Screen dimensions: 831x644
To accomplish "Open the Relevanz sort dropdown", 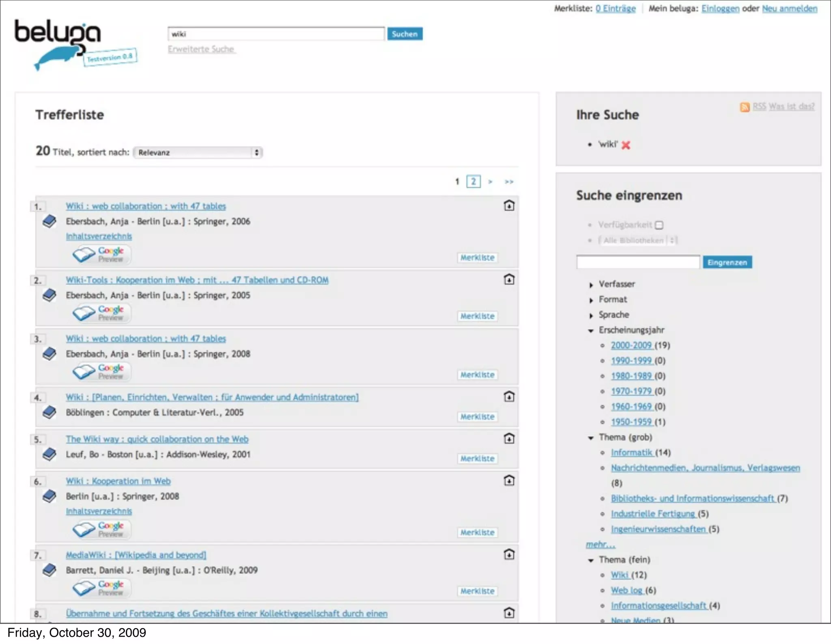I will coord(198,153).
